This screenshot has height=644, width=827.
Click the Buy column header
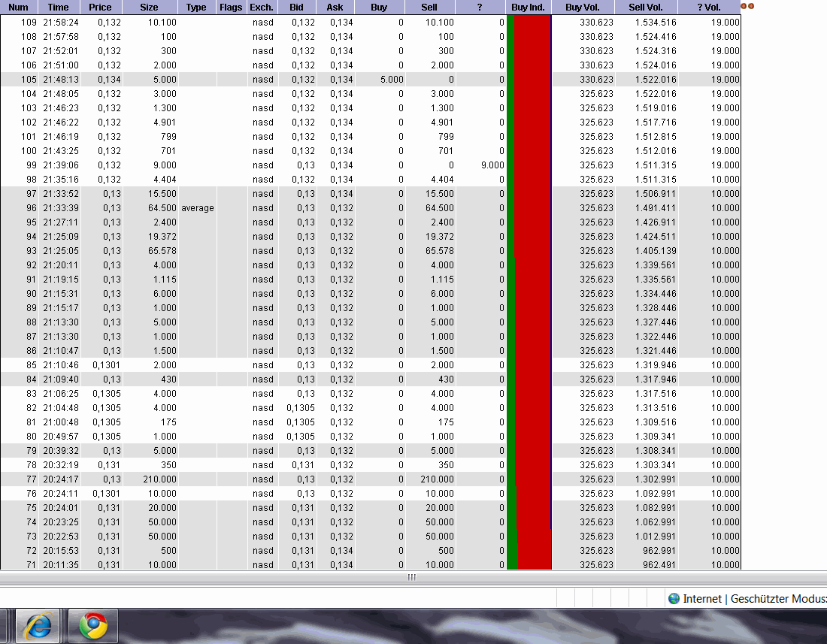coord(379,8)
